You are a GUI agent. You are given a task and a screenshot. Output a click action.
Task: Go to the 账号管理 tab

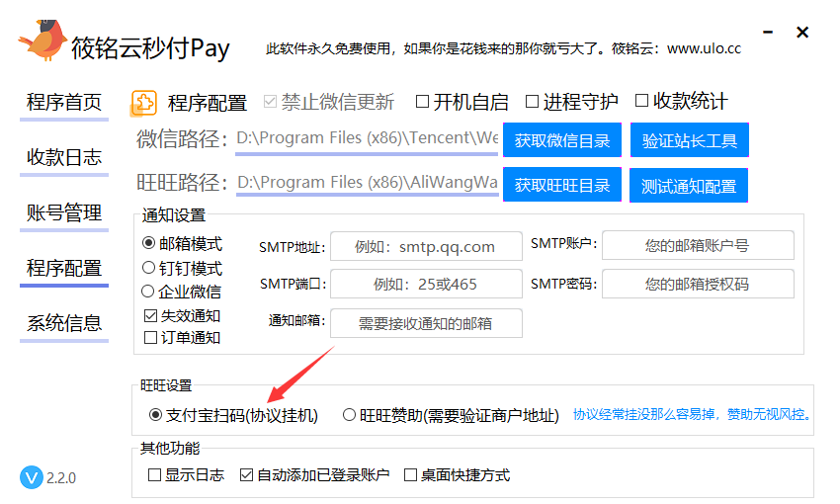64,213
